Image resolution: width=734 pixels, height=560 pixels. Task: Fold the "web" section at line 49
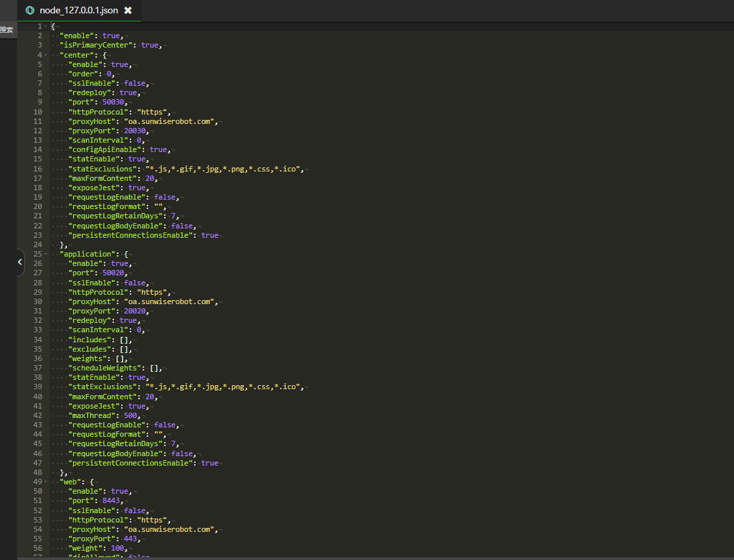45,482
